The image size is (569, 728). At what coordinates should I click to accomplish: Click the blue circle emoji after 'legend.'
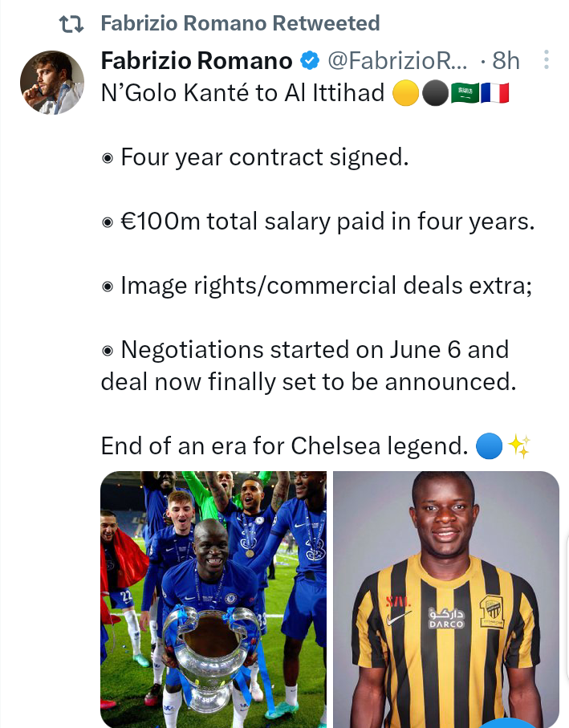click(489, 445)
